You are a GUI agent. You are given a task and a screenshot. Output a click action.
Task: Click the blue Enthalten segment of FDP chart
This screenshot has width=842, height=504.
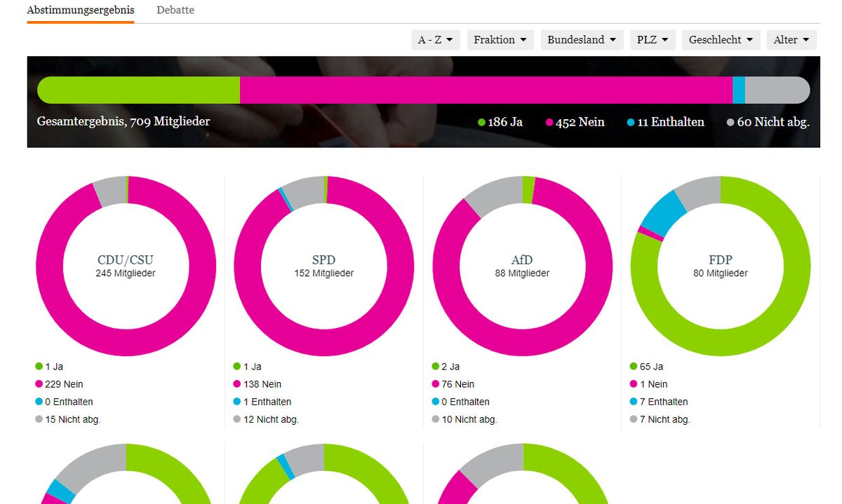[x=664, y=212]
